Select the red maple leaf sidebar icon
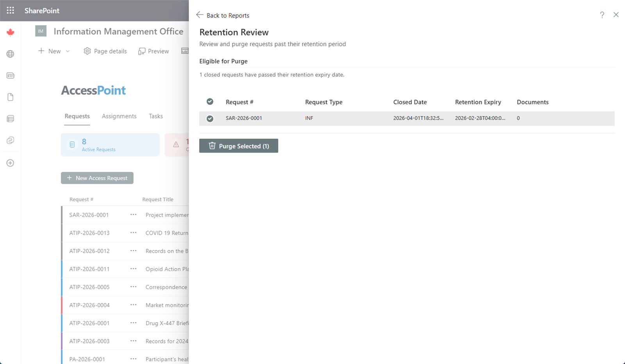Screen dimensions: 625x364 tap(10, 32)
